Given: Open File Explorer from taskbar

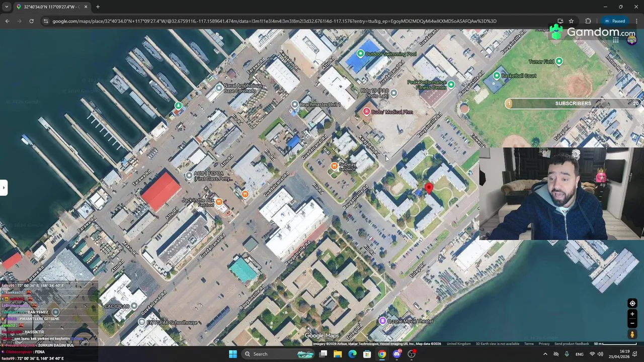Looking at the screenshot, I should tap(338, 354).
